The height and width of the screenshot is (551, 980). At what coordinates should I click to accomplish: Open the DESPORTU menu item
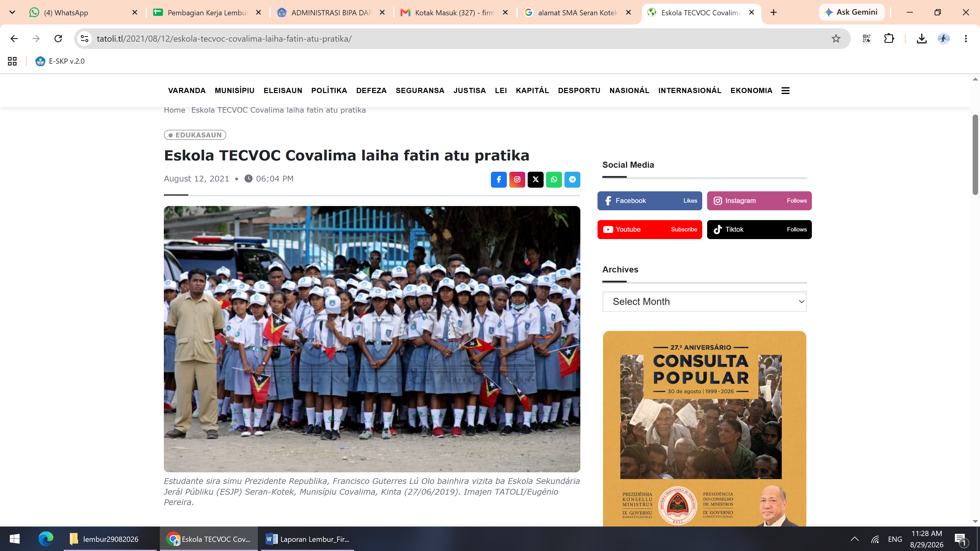click(579, 91)
